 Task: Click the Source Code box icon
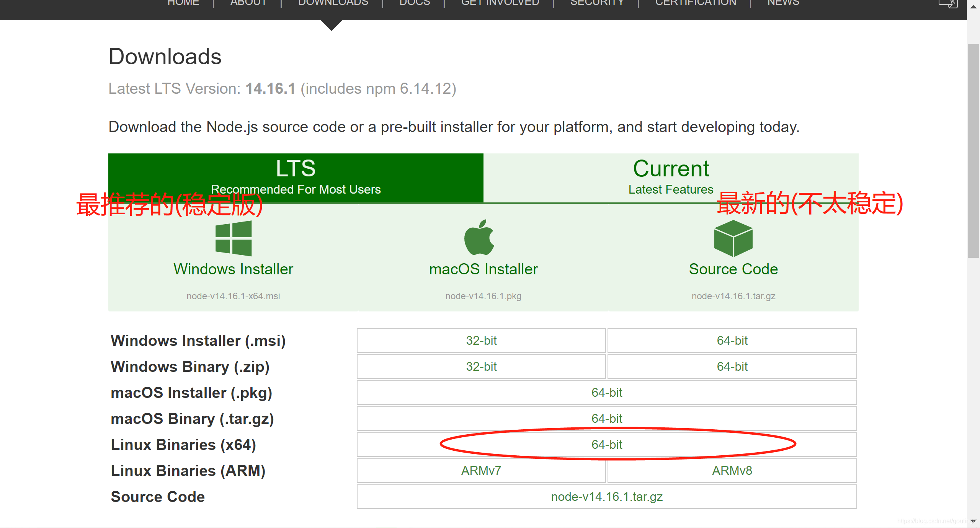[733, 238]
